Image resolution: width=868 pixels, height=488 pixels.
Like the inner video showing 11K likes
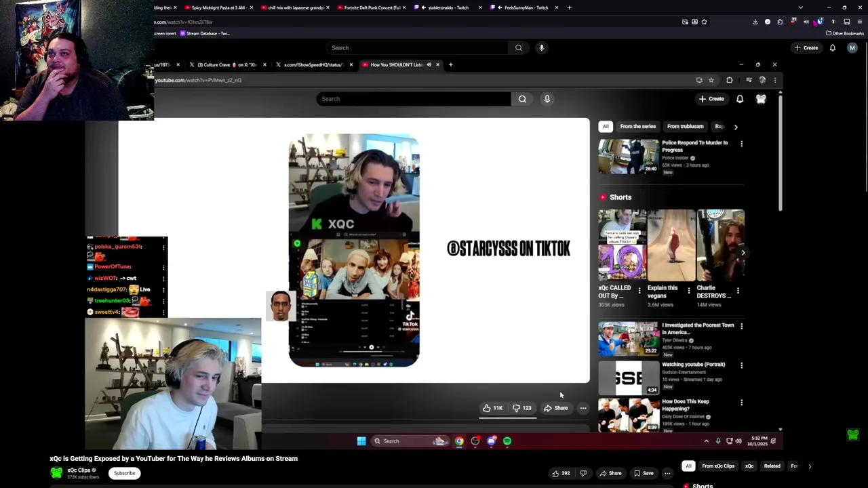click(x=492, y=408)
